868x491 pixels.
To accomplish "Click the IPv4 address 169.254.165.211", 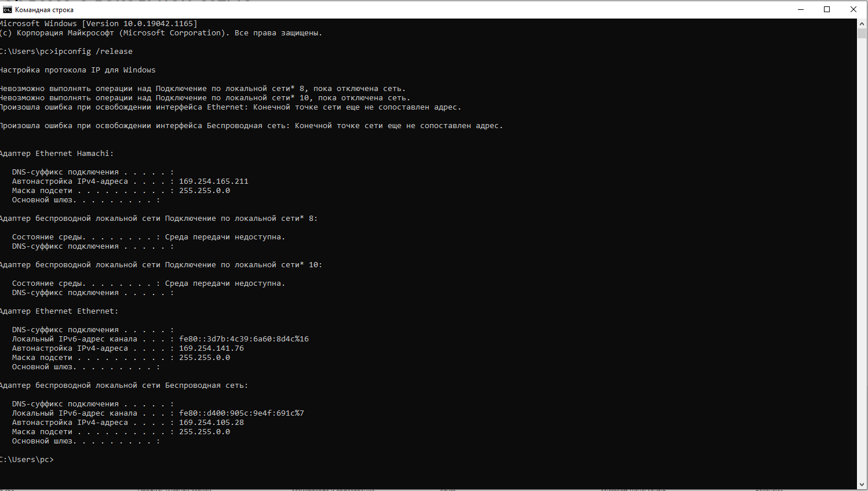I will click(x=214, y=181).
